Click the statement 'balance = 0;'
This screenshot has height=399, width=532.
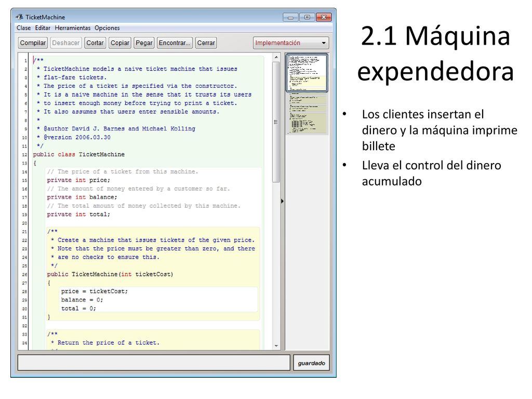point(82,300)
